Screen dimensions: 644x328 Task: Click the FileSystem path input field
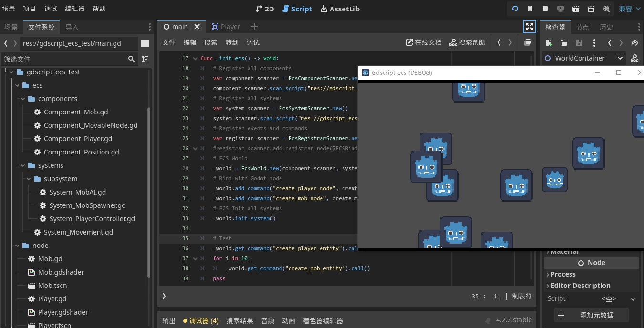(80, 43)
